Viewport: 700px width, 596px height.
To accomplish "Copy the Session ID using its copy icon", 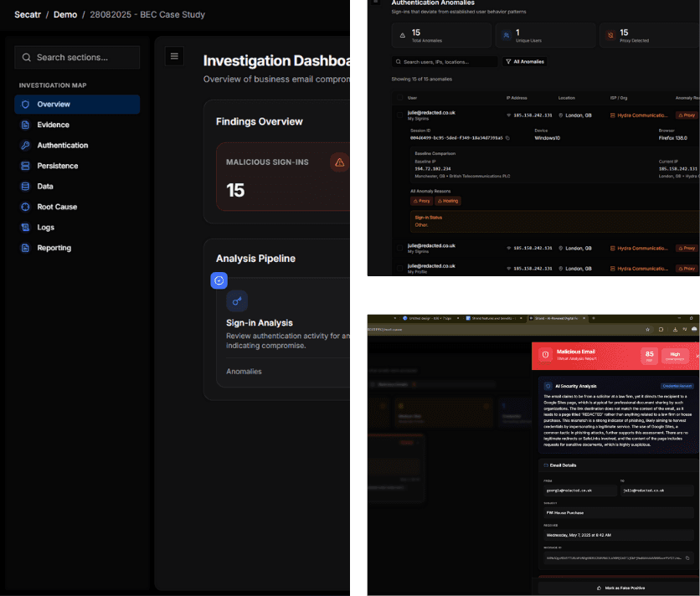I will [x=507, y=136].
